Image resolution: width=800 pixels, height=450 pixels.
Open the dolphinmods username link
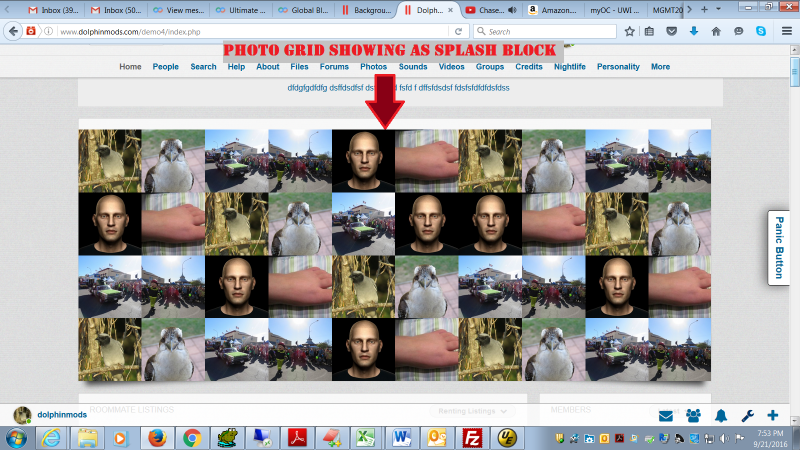pyautogui.click(x=62, y=415)
